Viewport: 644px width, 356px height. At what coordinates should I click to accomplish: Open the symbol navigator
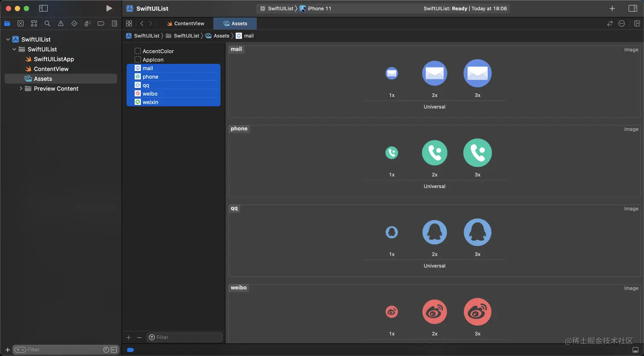34,23
